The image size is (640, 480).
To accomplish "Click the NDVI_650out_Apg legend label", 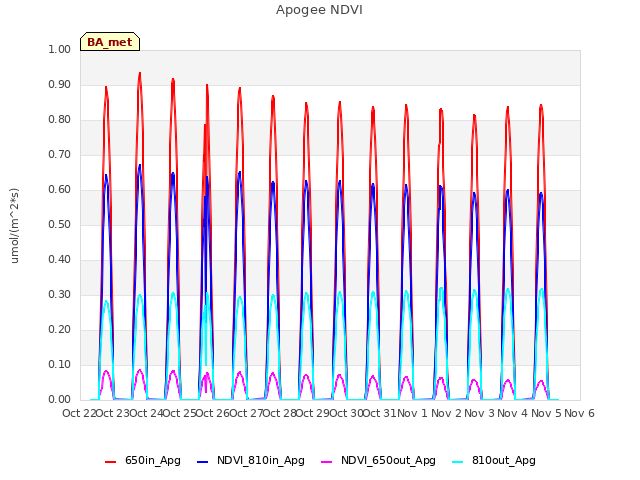I will 388,460.
